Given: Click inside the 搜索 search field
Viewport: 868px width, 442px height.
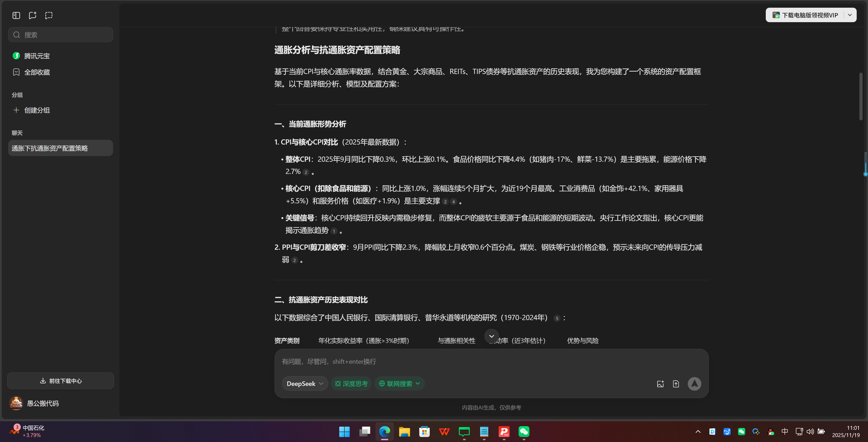Looking at the screenshot, I should tap(61, 34).
